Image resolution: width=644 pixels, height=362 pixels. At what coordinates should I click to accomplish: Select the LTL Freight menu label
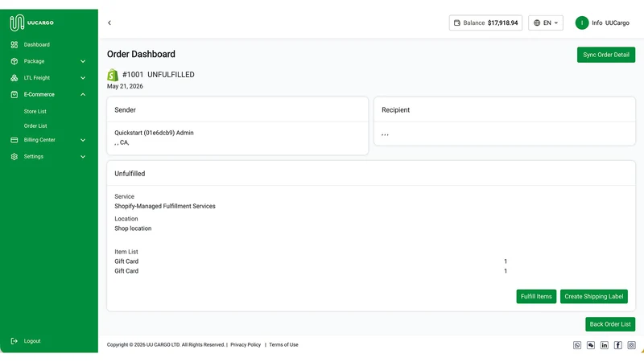(36, 77)
